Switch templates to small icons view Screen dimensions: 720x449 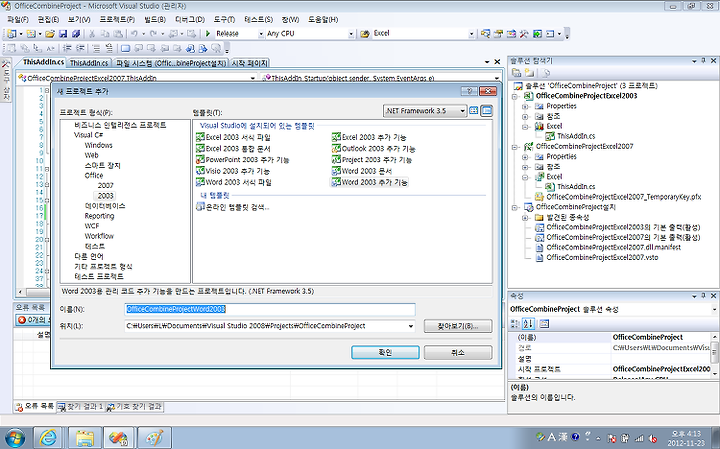[x=487, y=111]
